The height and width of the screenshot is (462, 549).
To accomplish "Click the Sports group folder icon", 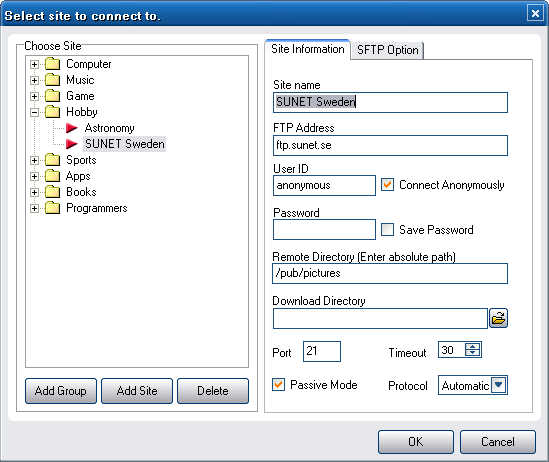I will pyautogui.click(x=53, y=160).
